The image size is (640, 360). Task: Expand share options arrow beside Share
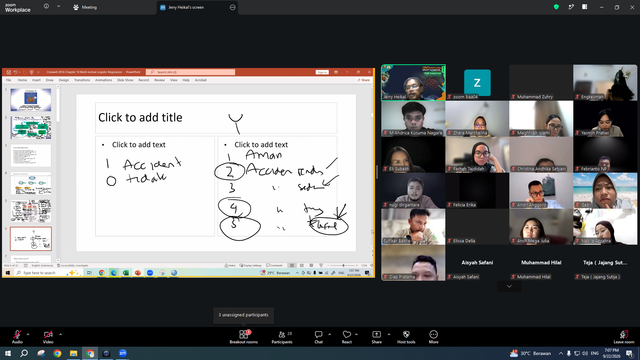click(389, 334)
